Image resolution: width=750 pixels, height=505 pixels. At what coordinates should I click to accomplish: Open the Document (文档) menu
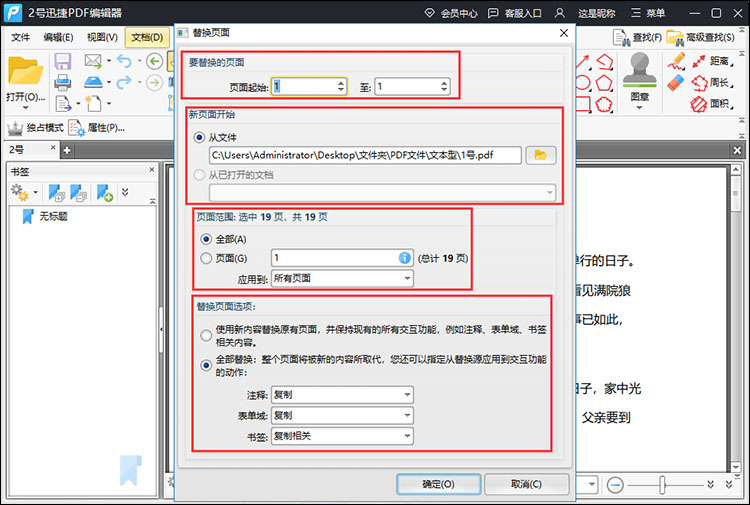(147, 37)
